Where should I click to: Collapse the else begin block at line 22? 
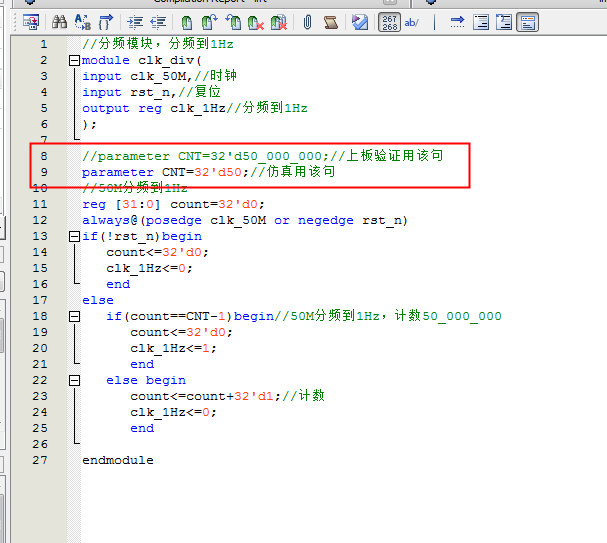74,380
